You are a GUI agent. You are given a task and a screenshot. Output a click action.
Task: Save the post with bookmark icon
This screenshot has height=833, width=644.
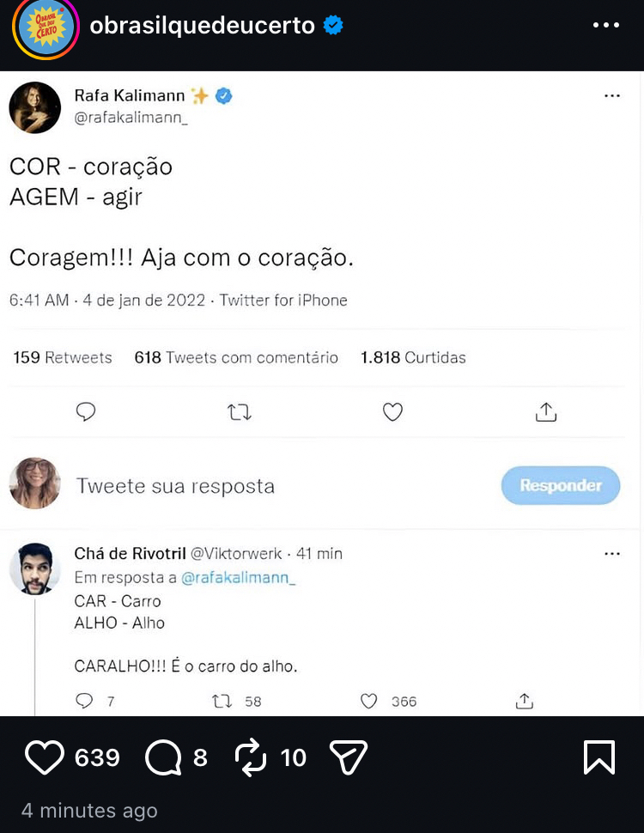[599, 757]
